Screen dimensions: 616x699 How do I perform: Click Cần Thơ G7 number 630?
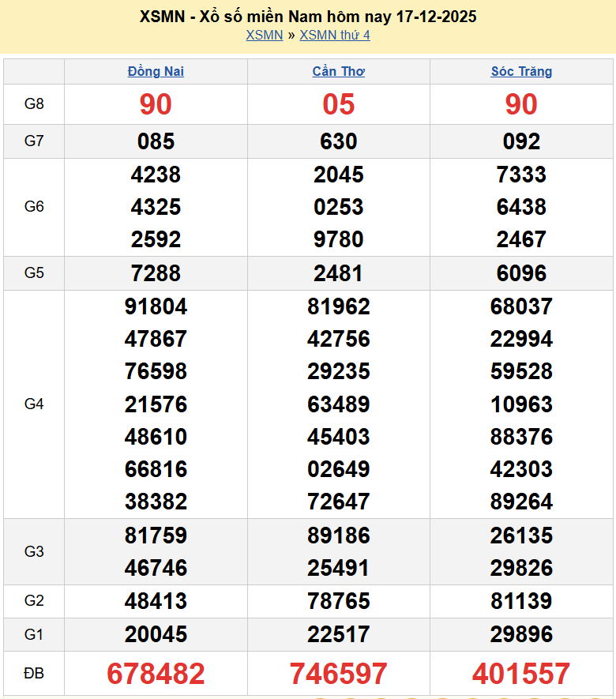(338, 141)
